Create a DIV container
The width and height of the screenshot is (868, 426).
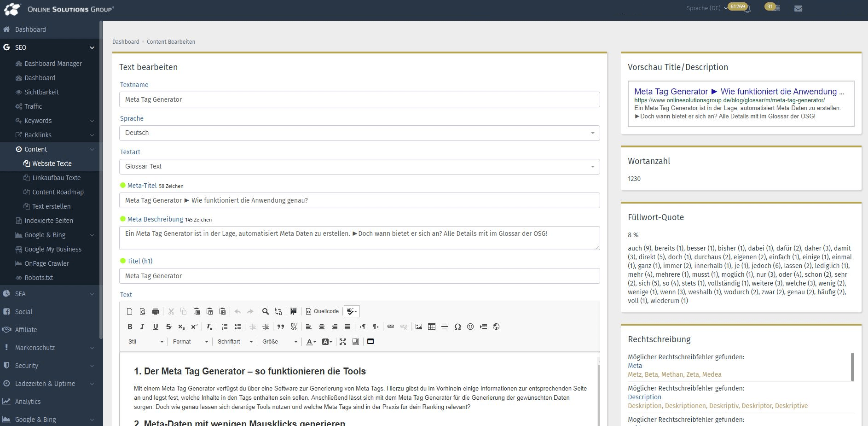click(x=294, y=327)
